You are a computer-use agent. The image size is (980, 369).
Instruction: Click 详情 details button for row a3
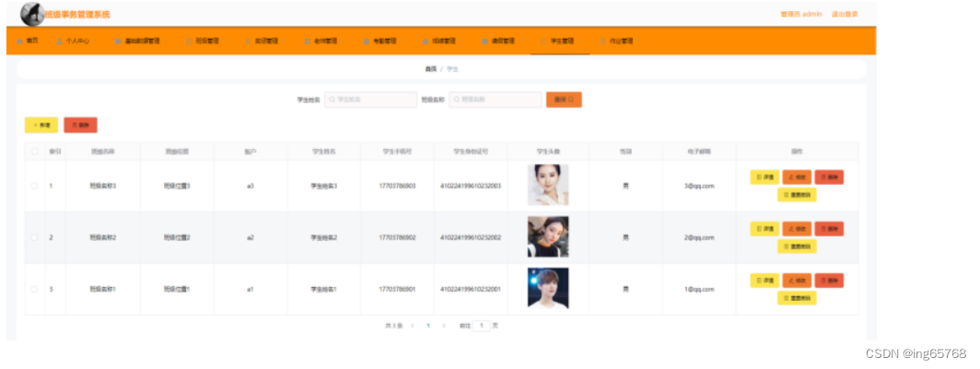764,178
